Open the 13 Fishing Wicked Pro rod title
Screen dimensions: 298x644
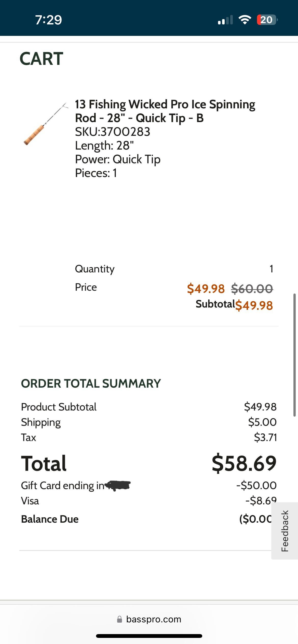click(165, 111)
